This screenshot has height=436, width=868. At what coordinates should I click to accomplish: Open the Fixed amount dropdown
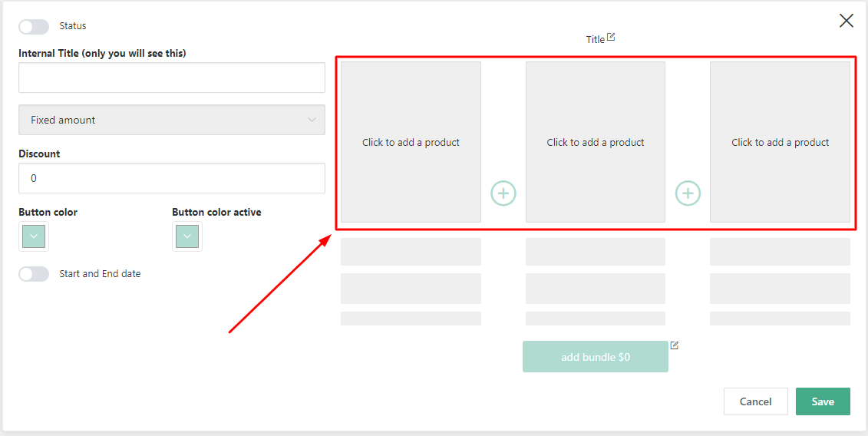click(x=172, y=120)
